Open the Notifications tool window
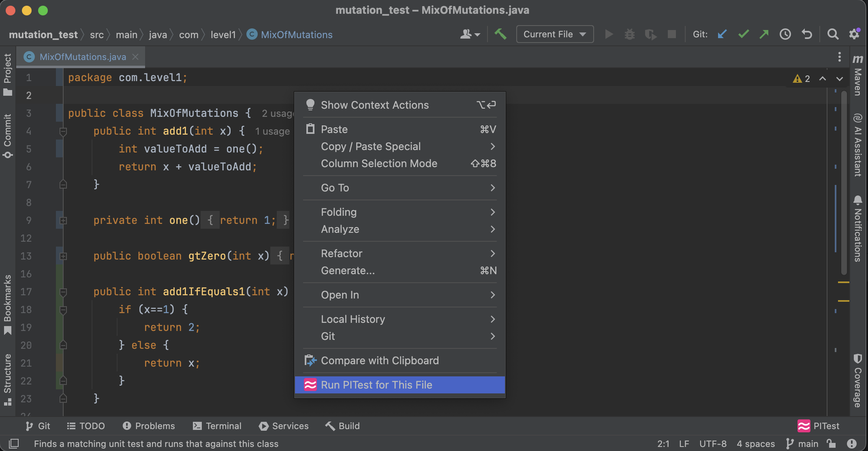Image resolution: width=868 pixels, height=451 pixels. [x=858, y=228]
